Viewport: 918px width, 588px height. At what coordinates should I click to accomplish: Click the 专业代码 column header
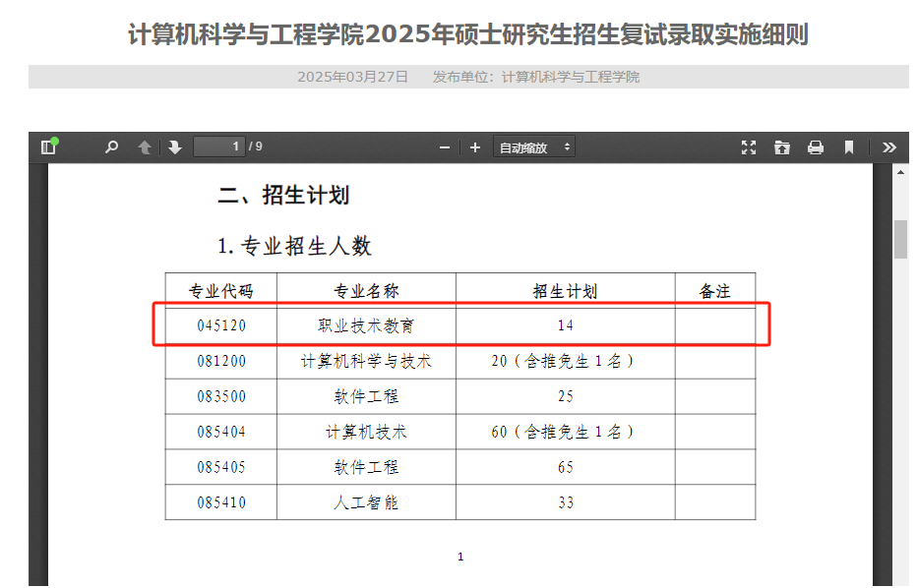click(220, 291)
